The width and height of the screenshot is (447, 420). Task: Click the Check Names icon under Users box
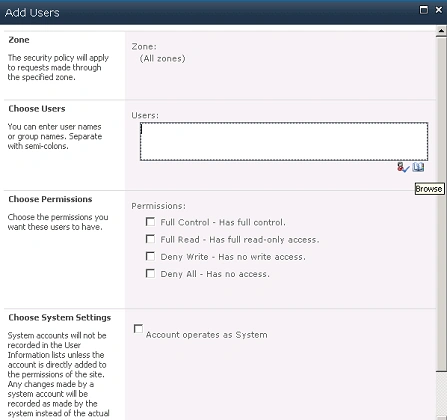click(403, 167)
